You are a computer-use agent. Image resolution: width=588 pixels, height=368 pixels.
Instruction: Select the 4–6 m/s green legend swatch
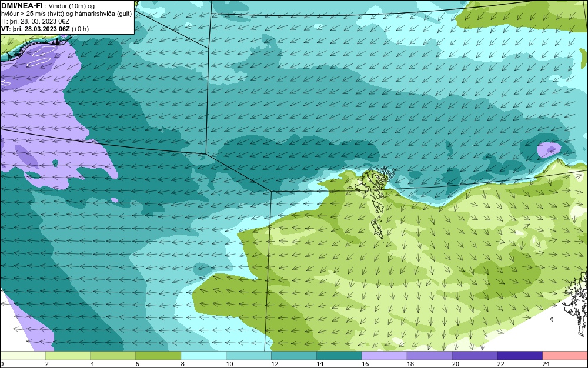113,356
